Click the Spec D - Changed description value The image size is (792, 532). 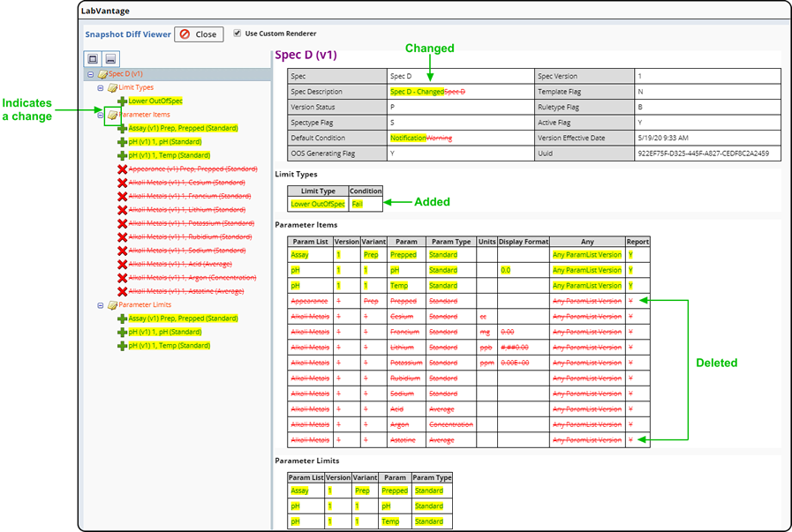(x=417, y=92)
